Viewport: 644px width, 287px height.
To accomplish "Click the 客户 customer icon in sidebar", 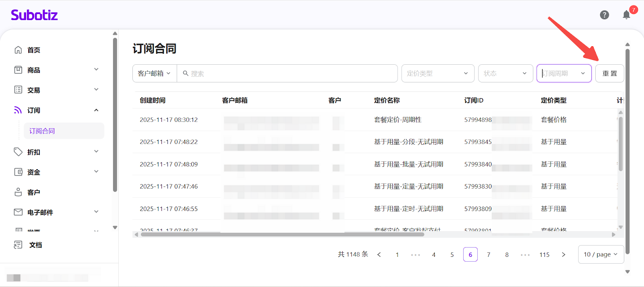I will pos(18,192).
